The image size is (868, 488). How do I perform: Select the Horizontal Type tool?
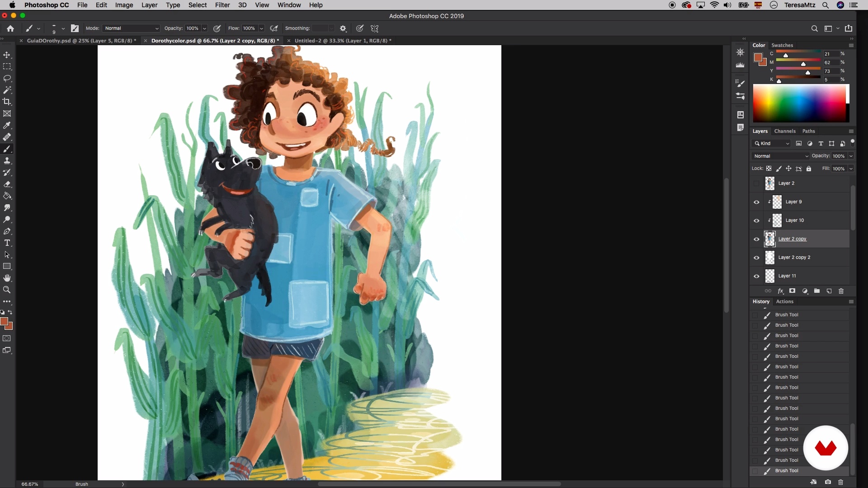point(7,243)
